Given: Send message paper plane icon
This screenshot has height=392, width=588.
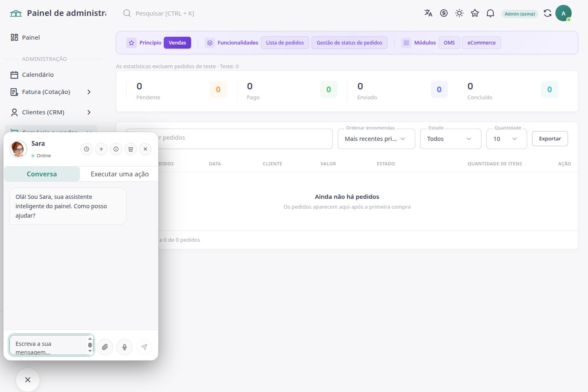Looking at the screenshot, I should pos(144,347).
